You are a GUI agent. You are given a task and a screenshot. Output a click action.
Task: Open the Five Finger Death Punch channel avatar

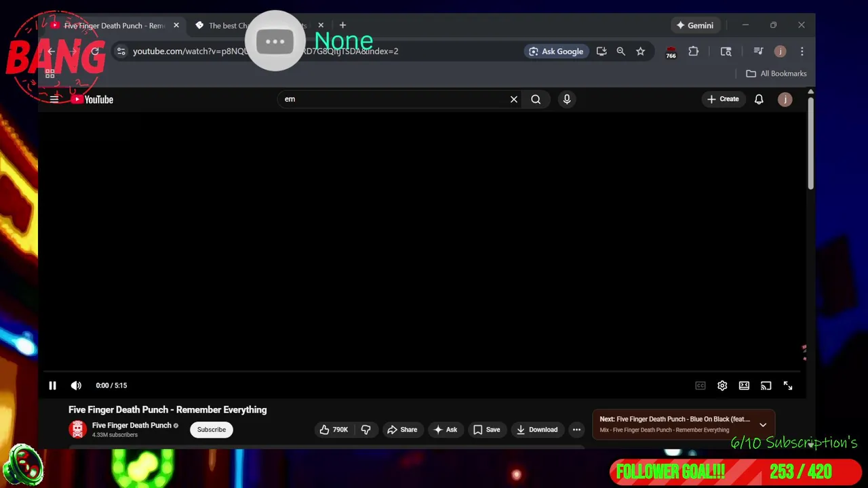(78, 430)
